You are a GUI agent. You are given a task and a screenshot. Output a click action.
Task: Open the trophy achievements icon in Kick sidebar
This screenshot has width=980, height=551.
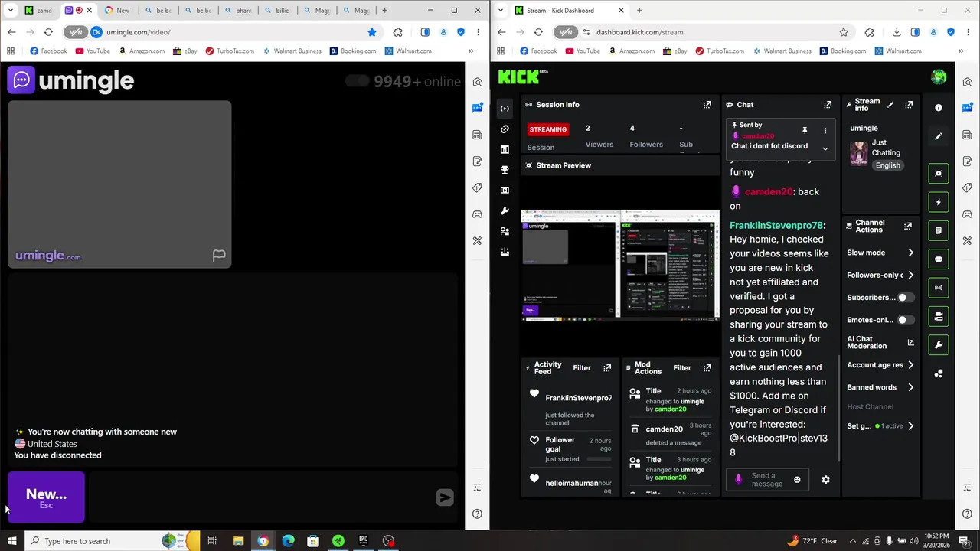505,170
